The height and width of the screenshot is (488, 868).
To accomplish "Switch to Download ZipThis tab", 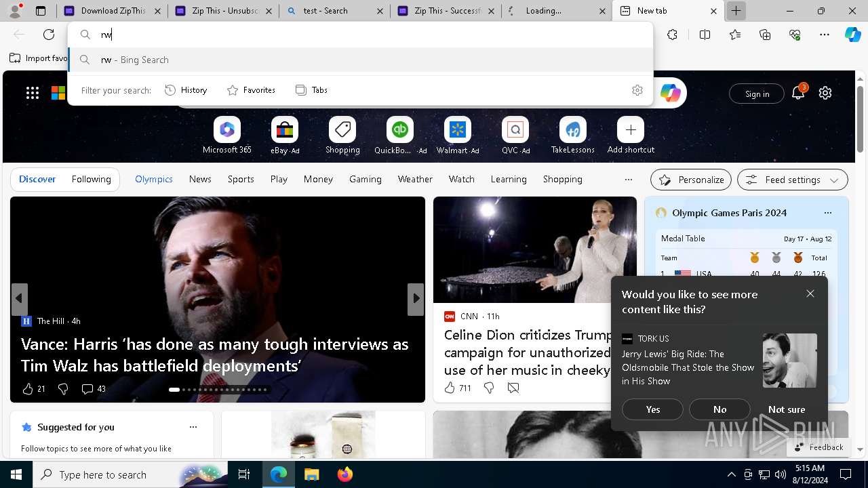I will [x=113, y=11].
